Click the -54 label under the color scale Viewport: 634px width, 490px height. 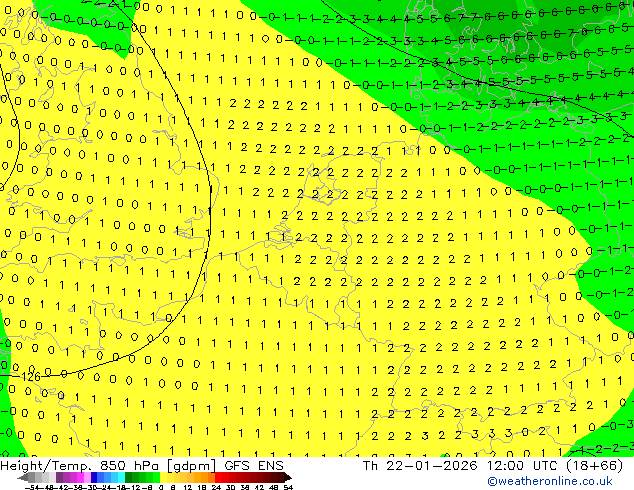coord(32,487)
